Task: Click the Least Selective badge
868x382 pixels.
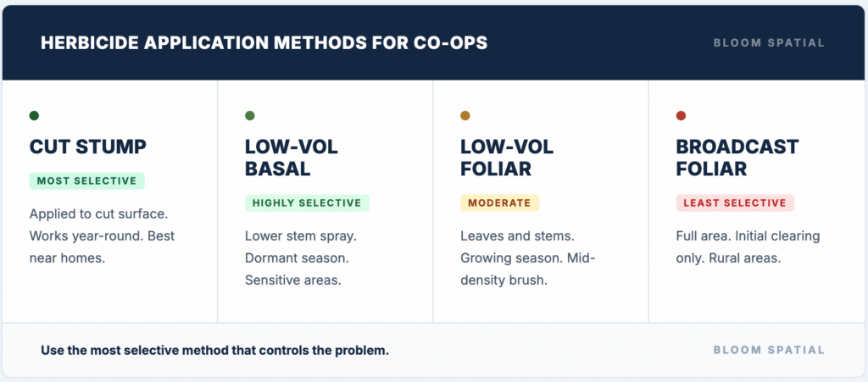Action: coord(735,203)
